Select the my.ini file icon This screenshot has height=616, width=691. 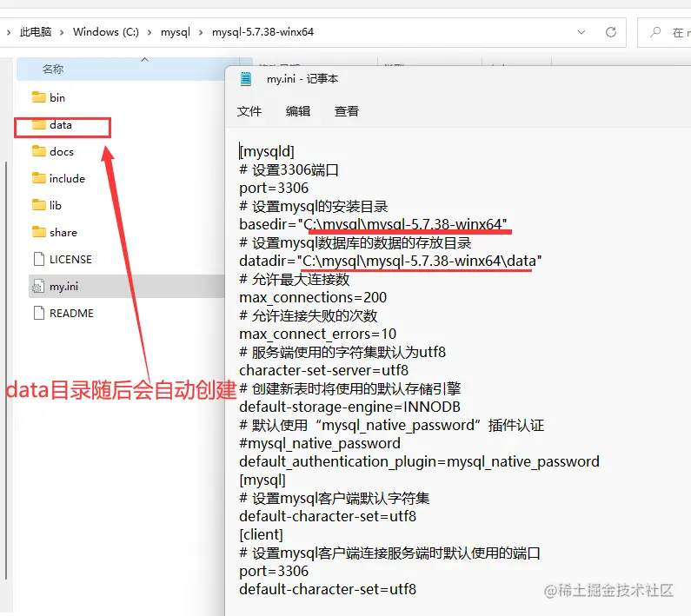pos(38,287)
